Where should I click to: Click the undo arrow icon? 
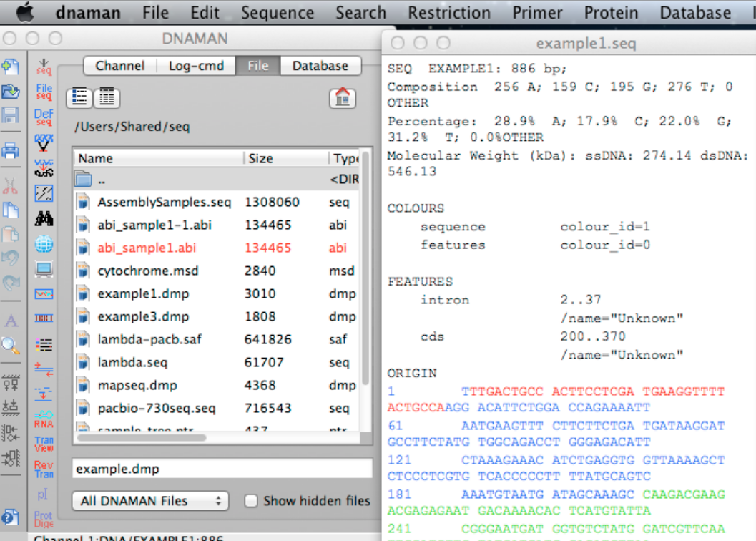pos(10,258)
